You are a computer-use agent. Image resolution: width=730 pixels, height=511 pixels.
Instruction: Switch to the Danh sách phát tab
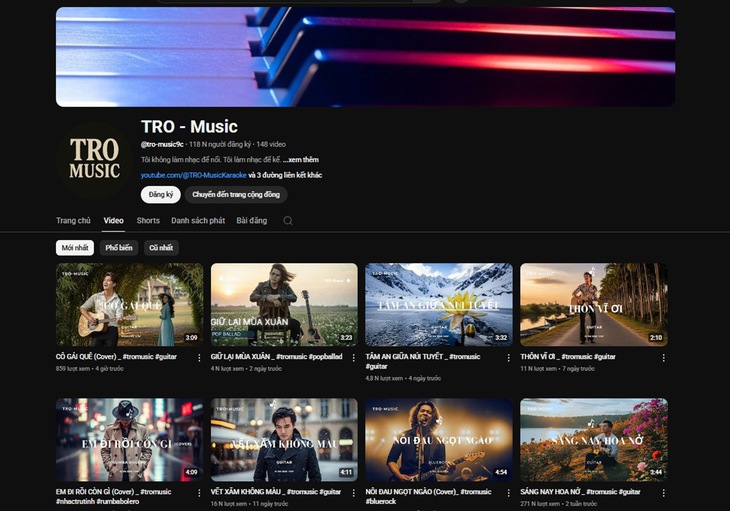coord(198,221)
